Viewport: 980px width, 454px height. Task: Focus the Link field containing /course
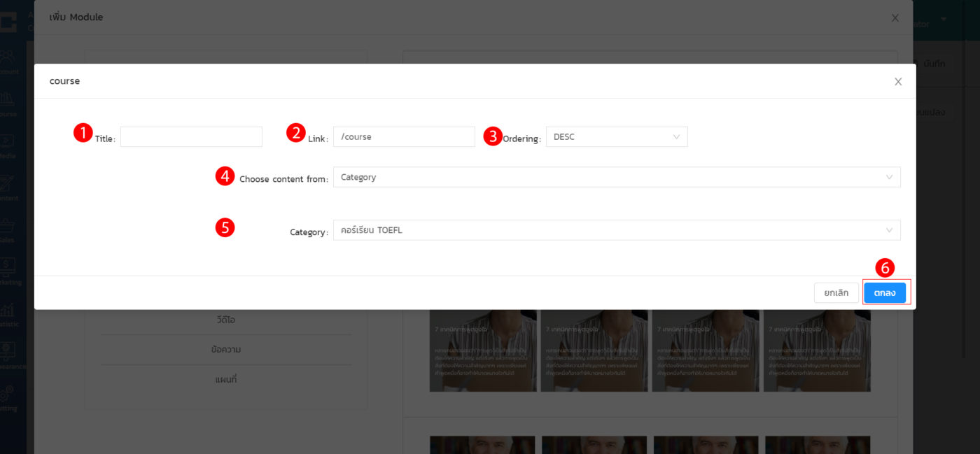pos(404,137)
